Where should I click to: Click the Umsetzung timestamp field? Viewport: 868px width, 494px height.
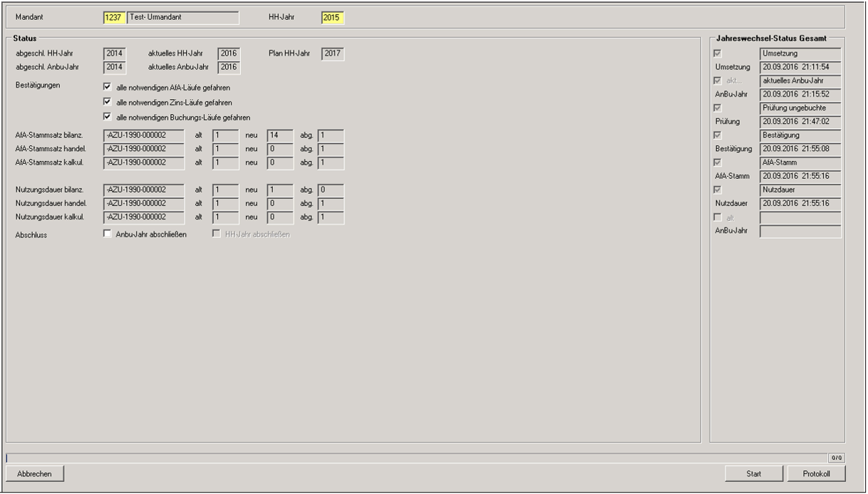[800, 67]
